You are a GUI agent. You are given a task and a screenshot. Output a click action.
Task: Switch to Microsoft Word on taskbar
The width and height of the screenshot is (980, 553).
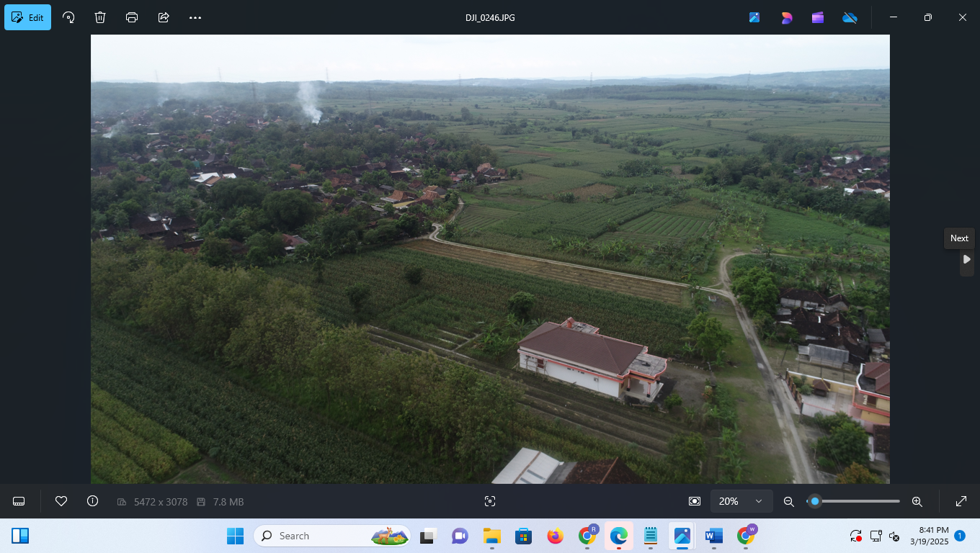(x=714, y=536)
